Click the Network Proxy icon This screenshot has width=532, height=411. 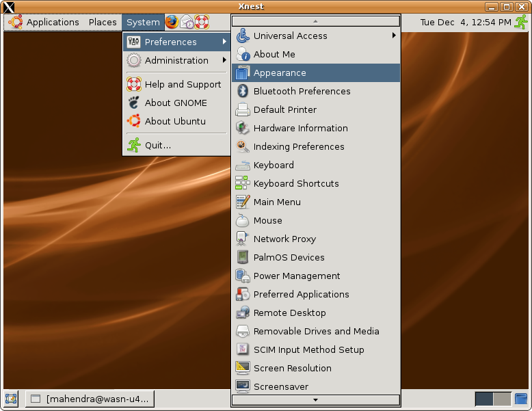coord(243,239)
